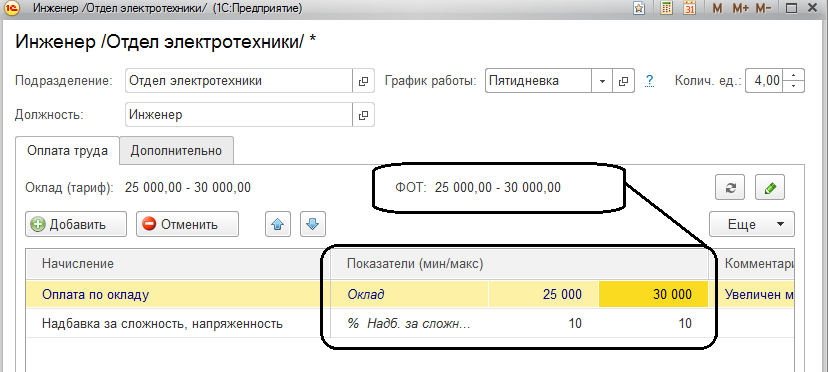Click the Добавить button
Viewport: 828px width, 372px height.
76,224
